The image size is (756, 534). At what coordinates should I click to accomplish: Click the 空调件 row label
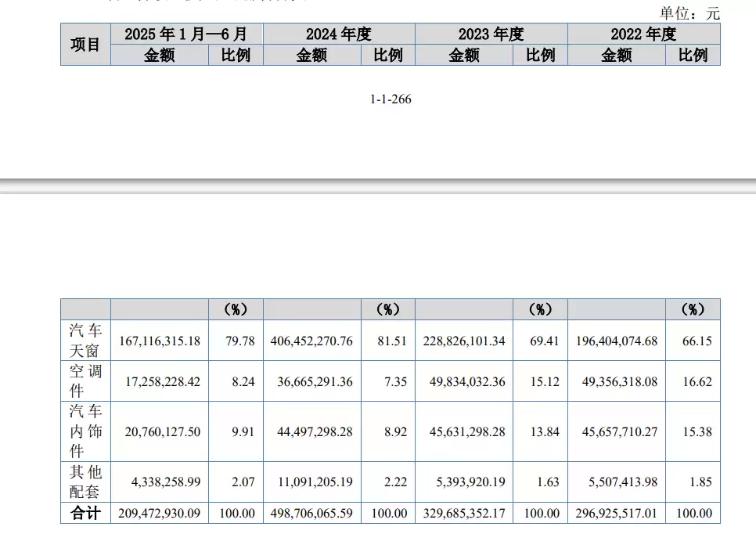[85, 381]
